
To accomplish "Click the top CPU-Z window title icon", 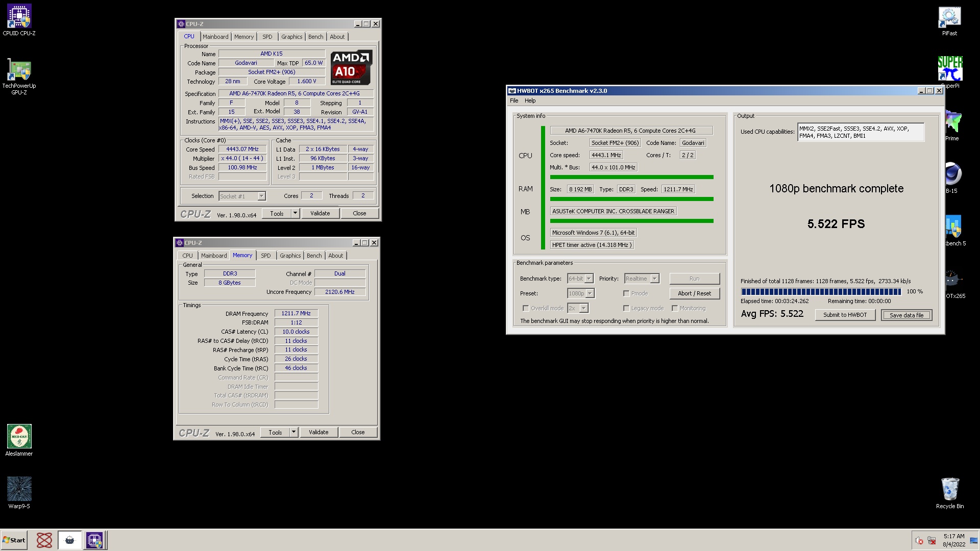I will 181,24.
